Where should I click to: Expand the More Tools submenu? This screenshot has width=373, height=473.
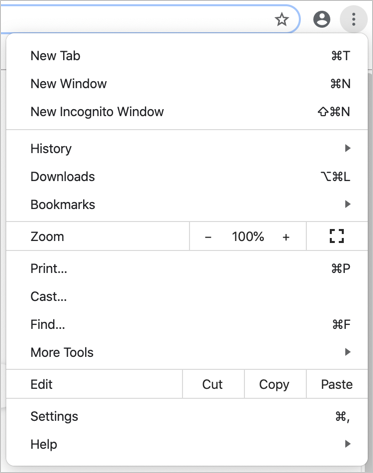click(x=187, y=352)
